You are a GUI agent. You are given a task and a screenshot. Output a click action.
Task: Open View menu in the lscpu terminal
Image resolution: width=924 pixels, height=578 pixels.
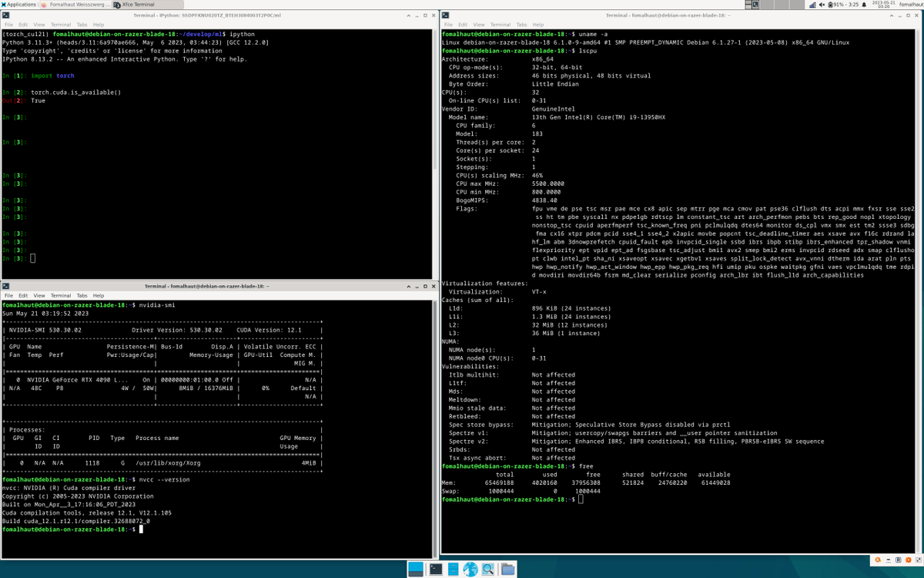click(479, 25)
